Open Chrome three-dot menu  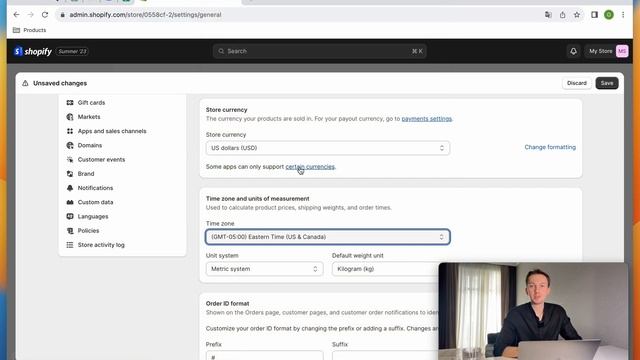coord(623,15)
